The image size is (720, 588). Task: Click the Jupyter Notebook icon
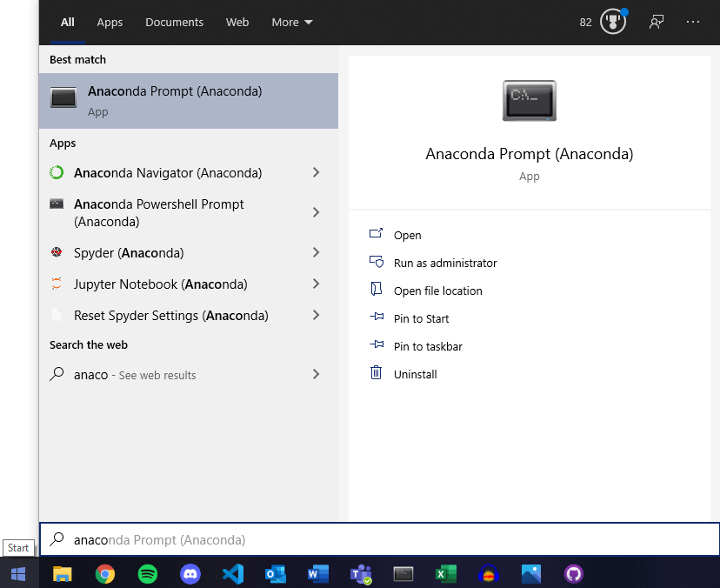(x=57, y=284)
